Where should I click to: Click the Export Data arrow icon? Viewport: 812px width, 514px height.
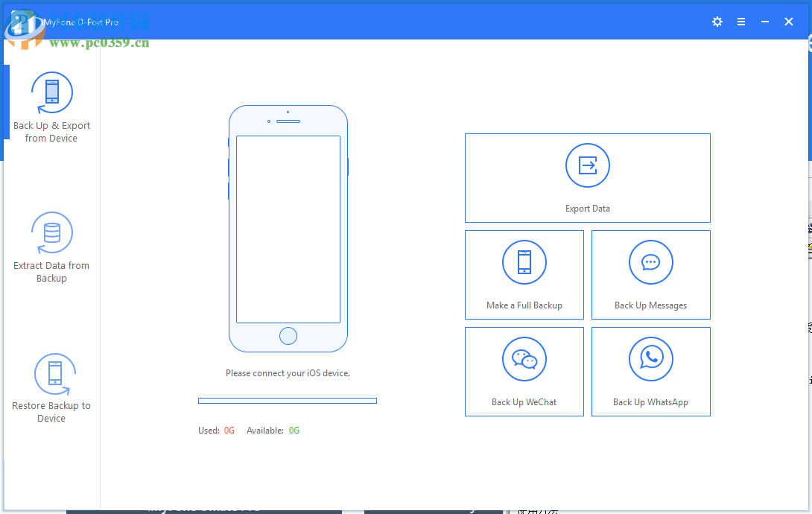tap(587, 165)
